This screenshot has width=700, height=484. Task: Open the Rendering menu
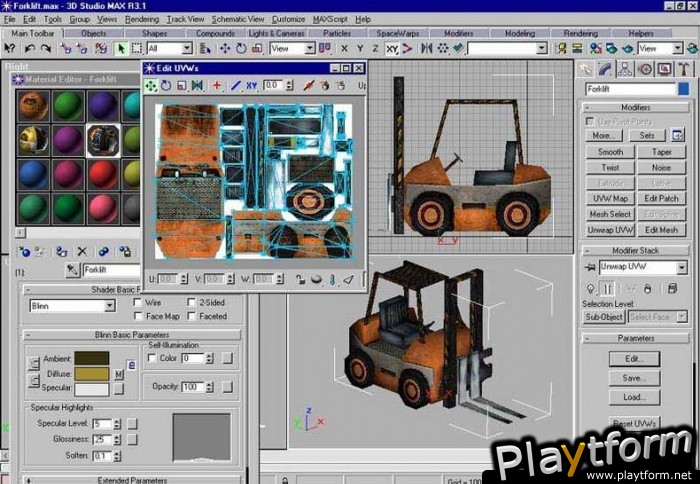[142, 18]
